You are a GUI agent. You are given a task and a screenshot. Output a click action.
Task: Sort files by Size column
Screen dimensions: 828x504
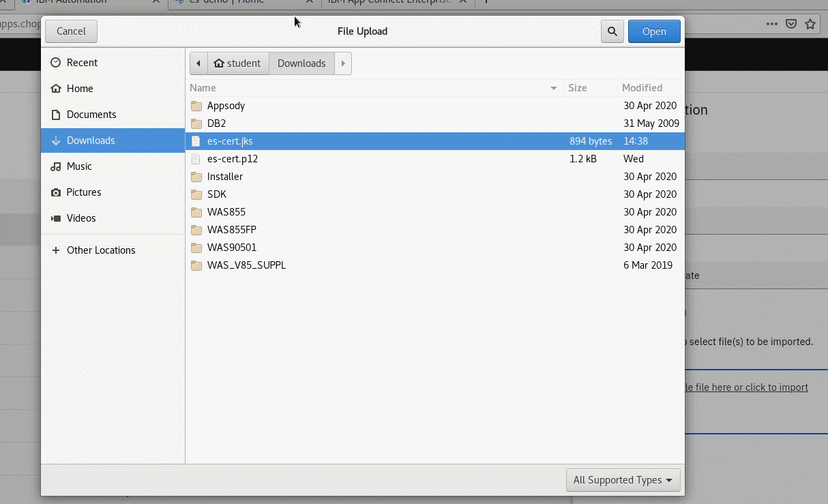pos(578,88)
